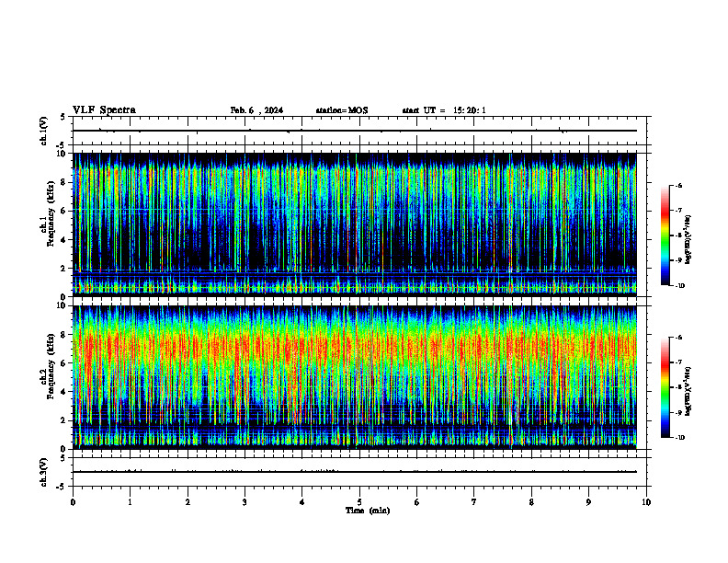Click the ch.3(V) axis label

[43, 473]
